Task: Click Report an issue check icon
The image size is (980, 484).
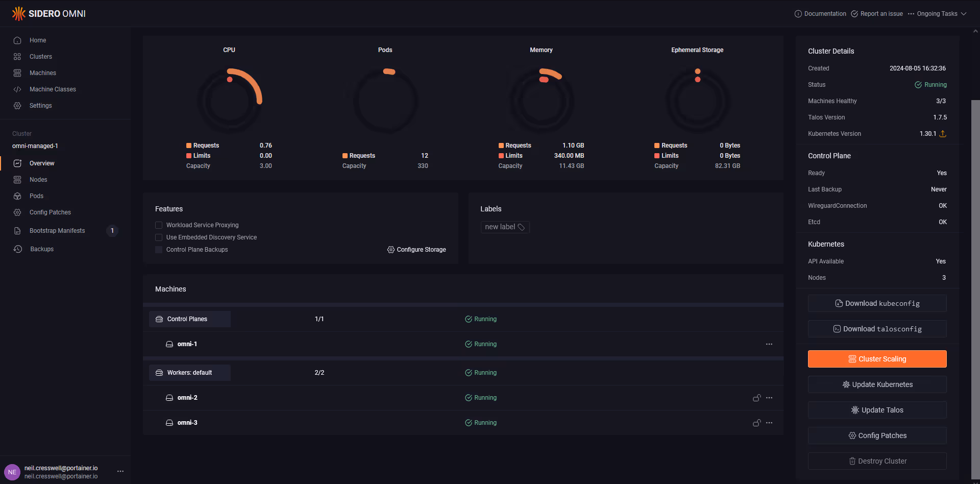Action: (x=854, y=14)
